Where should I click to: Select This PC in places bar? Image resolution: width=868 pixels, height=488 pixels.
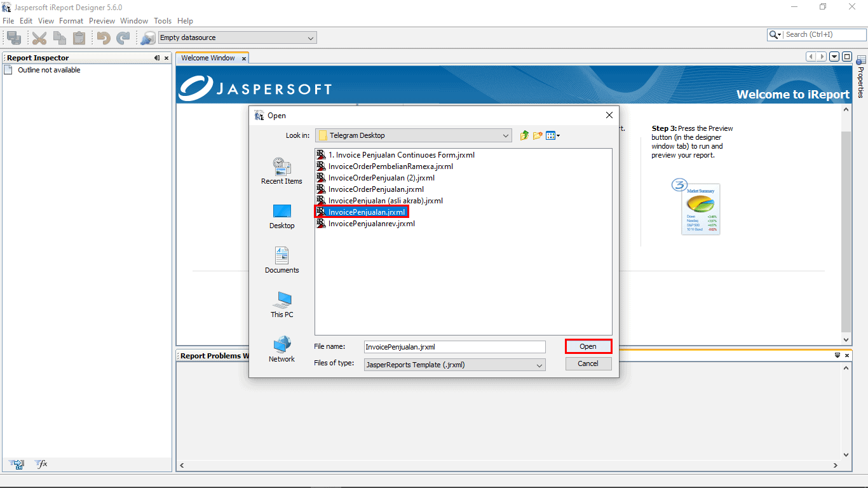(281, 305)
